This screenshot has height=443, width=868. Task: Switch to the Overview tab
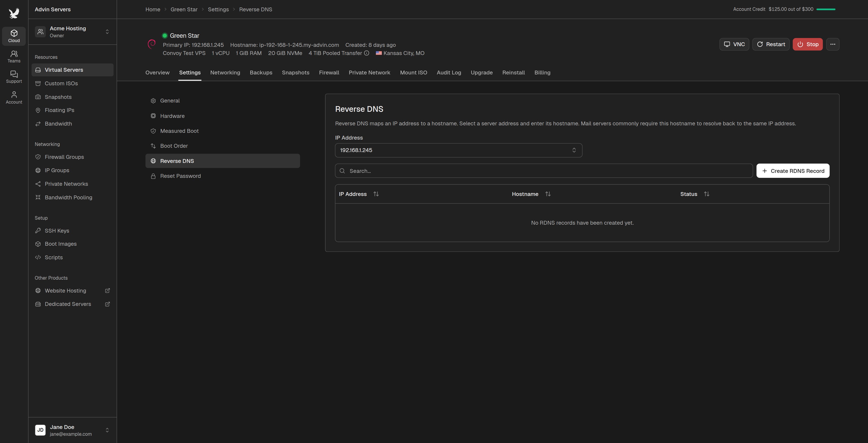[x=157, y=73]
